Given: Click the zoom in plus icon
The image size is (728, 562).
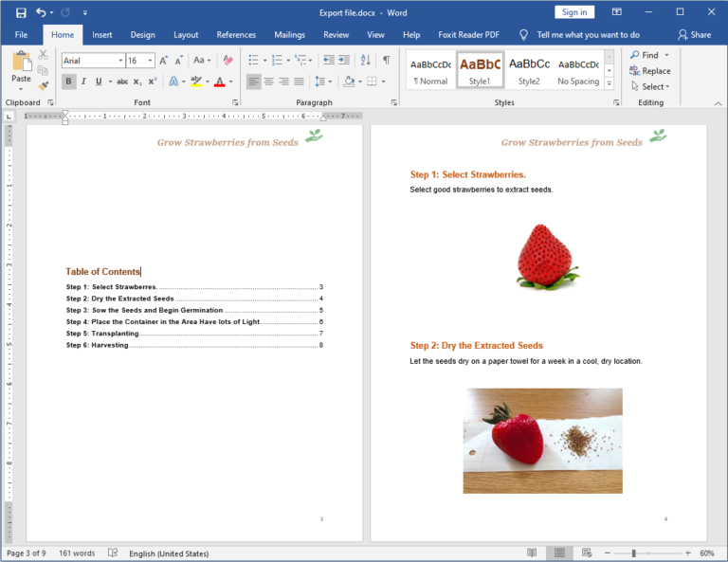Looking at the screenshot, I should [688, 553].
